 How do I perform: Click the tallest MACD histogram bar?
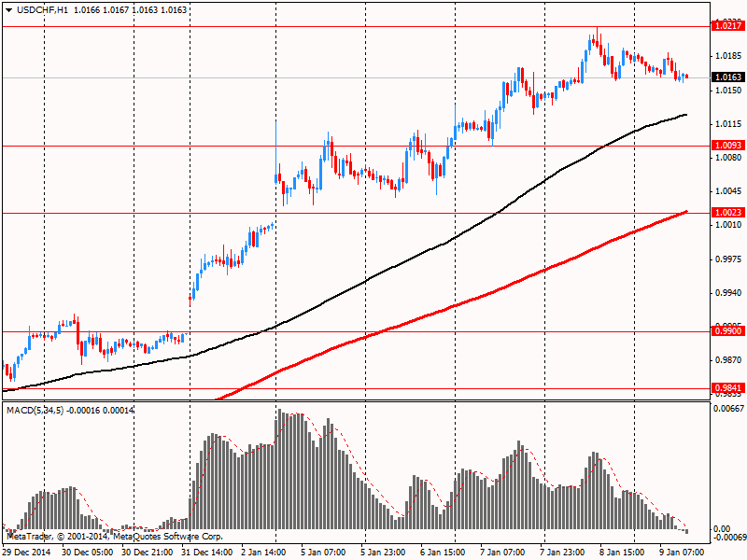[x=279, y=469]
